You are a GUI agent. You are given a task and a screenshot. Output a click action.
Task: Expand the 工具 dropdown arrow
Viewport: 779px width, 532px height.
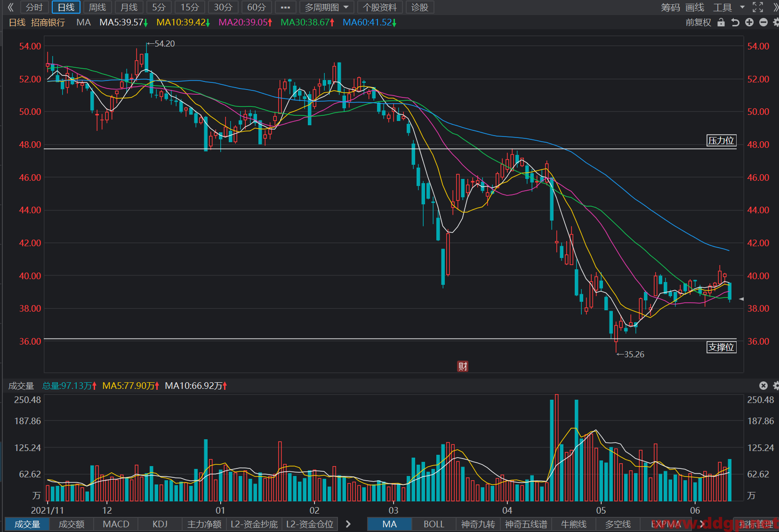pos(742,7)
